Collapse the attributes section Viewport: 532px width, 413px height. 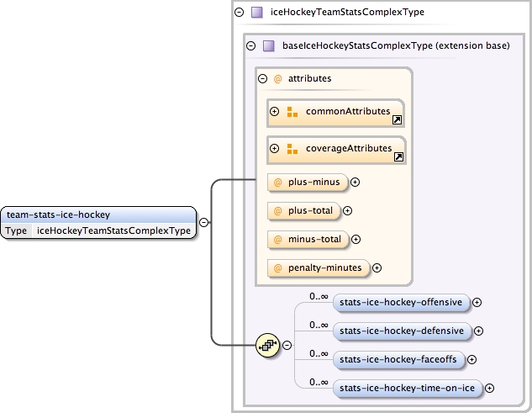point(262,78)
